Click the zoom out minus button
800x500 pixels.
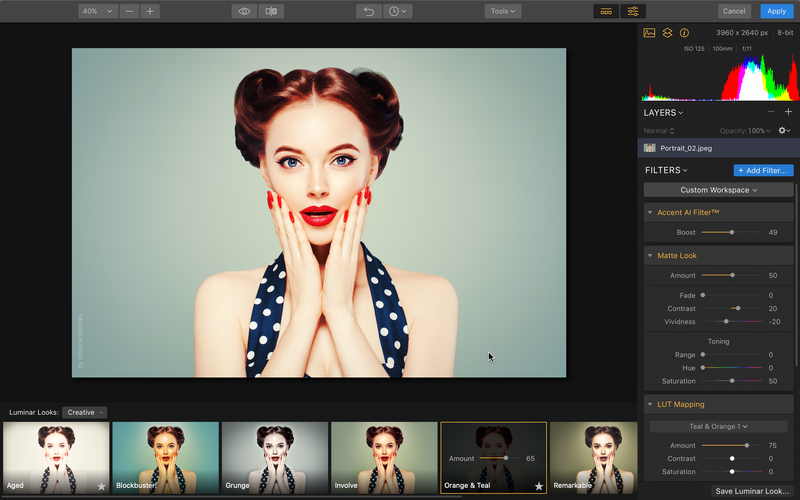click(129, 11)
